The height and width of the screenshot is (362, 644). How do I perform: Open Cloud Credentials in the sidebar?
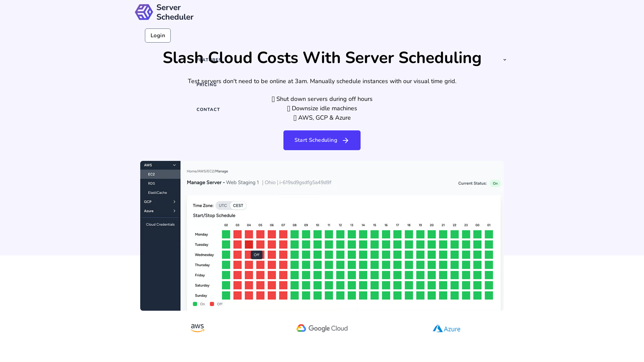tap(160, 225)
